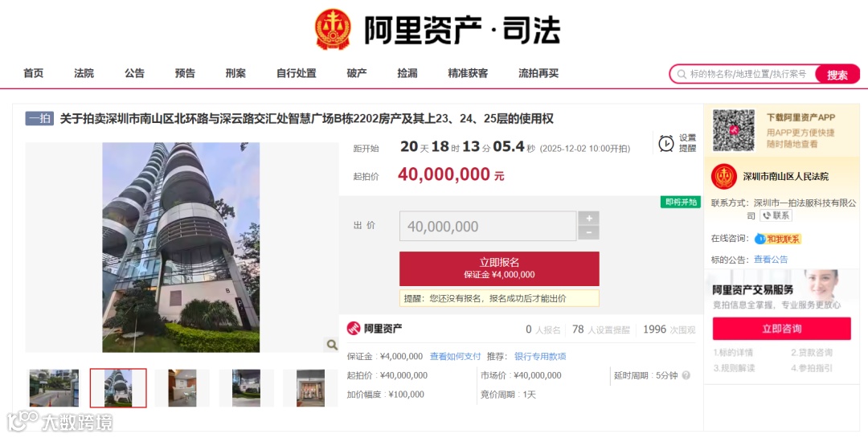
Task: Open the 流拍再买 menu item
Action: (538, 73)
